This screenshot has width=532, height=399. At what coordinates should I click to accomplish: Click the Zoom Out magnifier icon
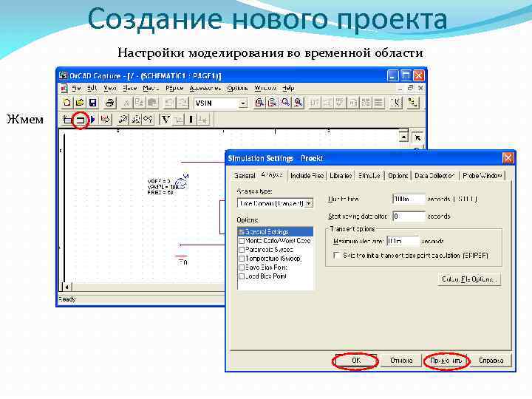pyautogui.click(x=272, y=103)
